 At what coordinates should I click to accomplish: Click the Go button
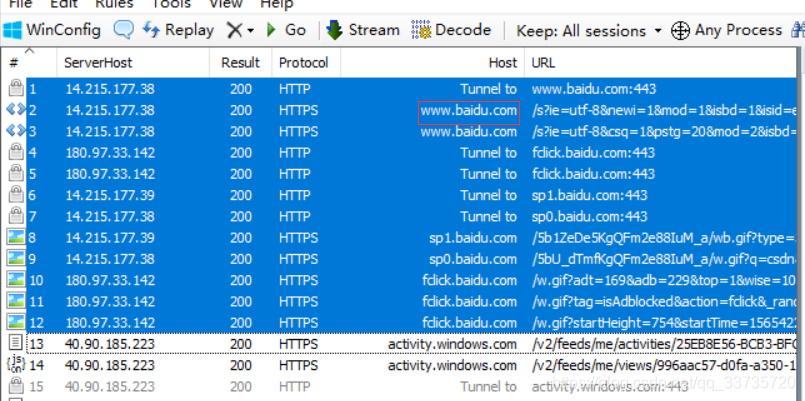[x=286, y=30]
